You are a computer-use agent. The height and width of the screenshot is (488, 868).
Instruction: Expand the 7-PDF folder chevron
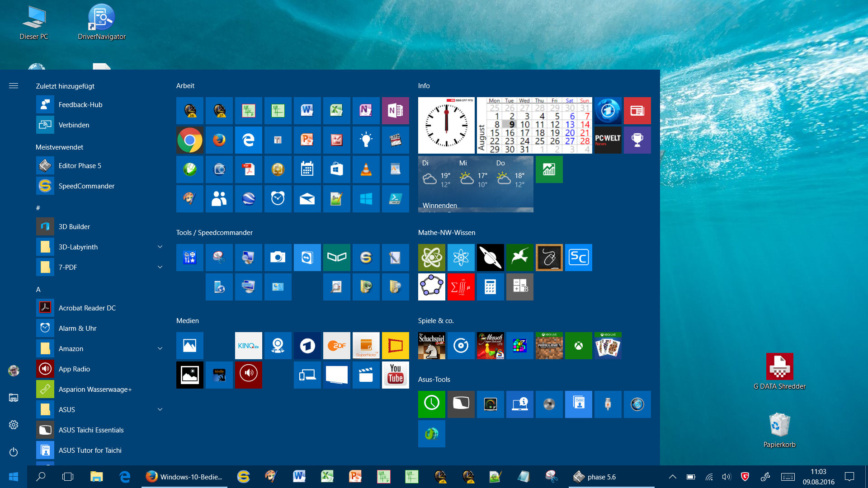(160, 267)
